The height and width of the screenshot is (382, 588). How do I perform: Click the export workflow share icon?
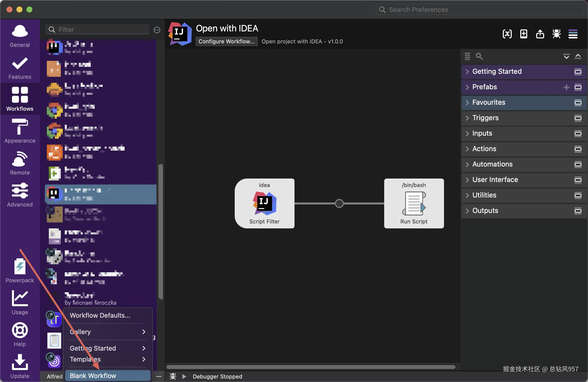point(540,34)
